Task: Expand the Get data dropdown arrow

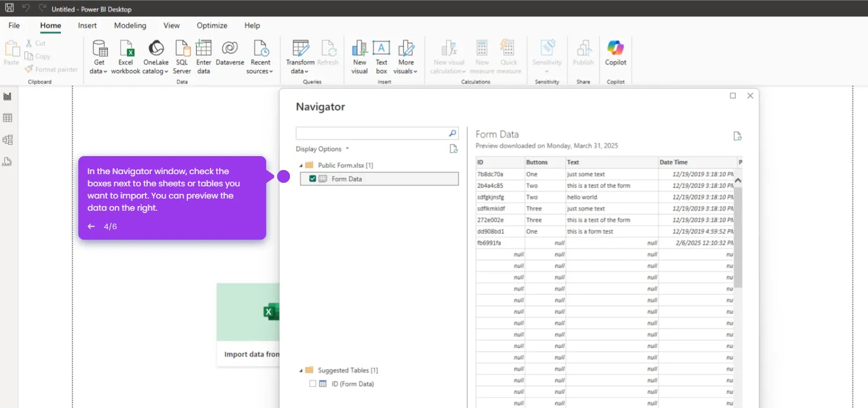Action: click(x=106, y=72)
